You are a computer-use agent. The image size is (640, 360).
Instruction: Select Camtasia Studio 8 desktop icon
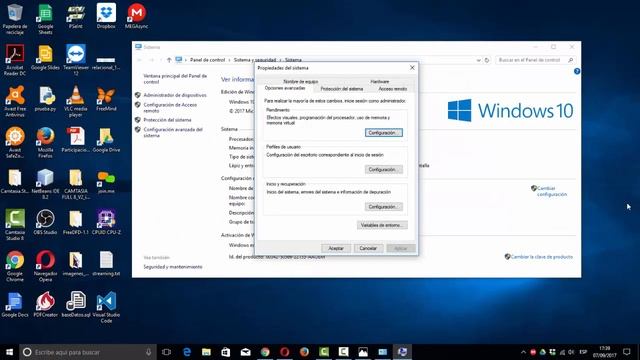pos(15,224)
